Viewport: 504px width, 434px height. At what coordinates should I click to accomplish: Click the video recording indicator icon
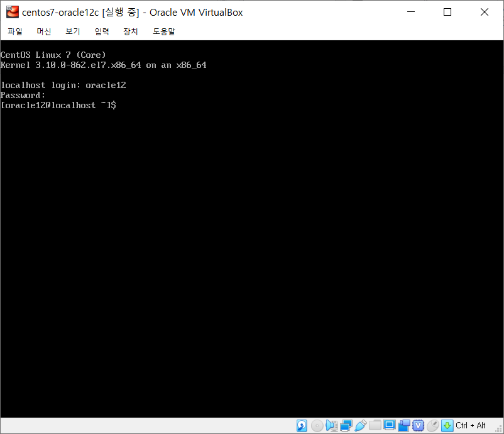tap(404, 426)
